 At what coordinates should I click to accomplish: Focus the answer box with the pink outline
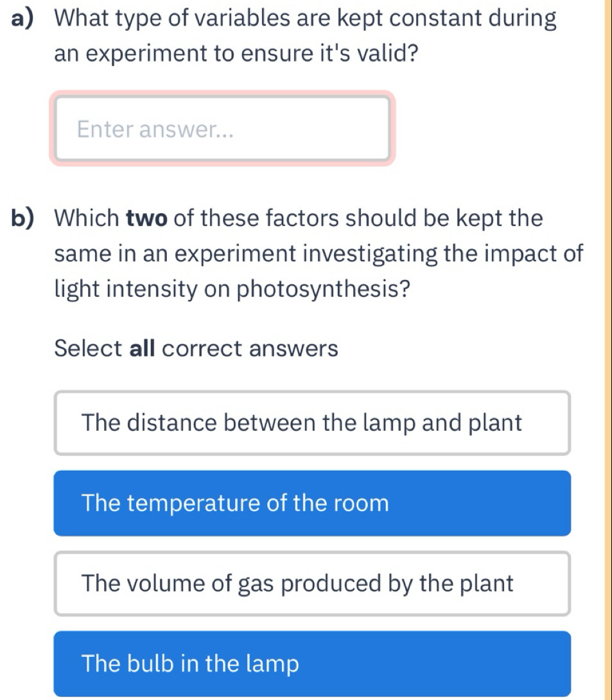222,128
